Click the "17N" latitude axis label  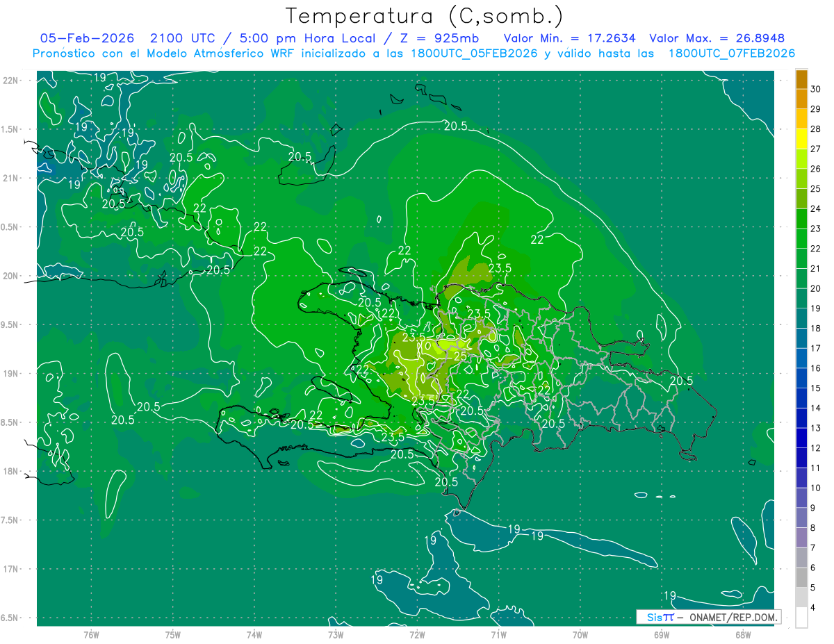click(11, 569)
